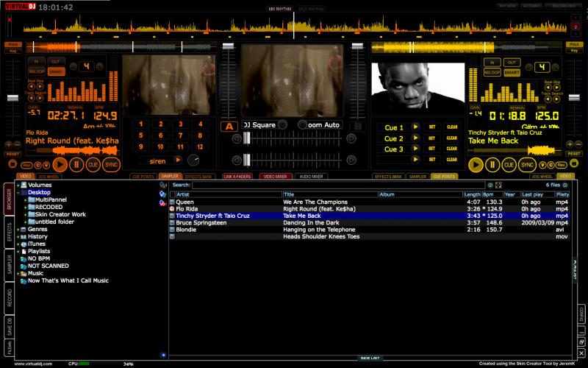Image resolution: width=588 pixels, height=368 pixels.
Task: Click RELOOP on the right deck
Action: [x=492, y=72]
